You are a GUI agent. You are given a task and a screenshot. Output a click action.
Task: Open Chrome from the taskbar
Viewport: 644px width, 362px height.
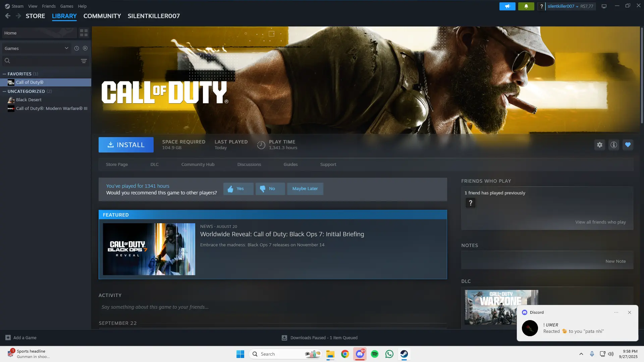(345, 354)
